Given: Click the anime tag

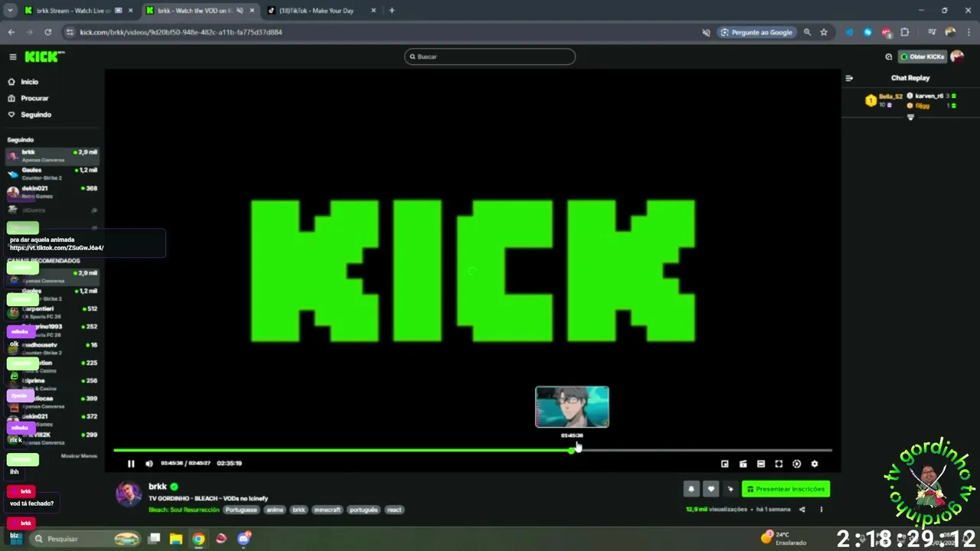Looking at the screenshot, I should coord(275,510).
